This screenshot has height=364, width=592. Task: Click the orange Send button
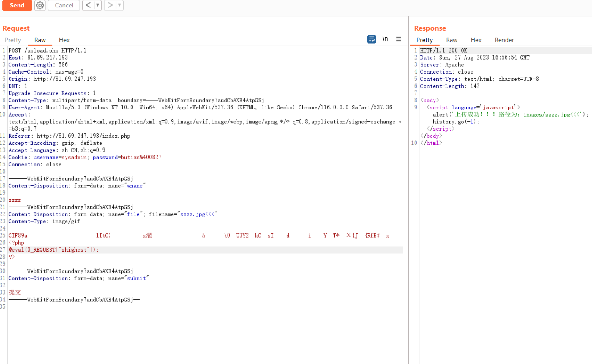(x=17, y=5)
